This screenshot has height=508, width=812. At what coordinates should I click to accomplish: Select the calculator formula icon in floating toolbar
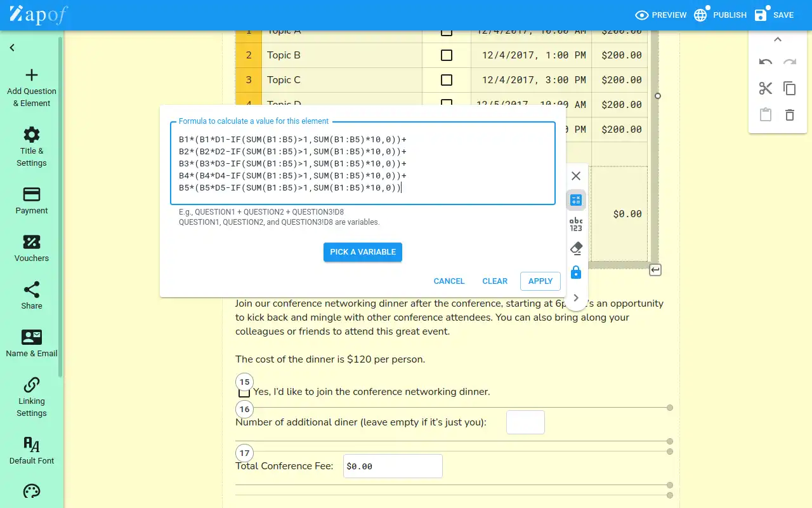576,199
